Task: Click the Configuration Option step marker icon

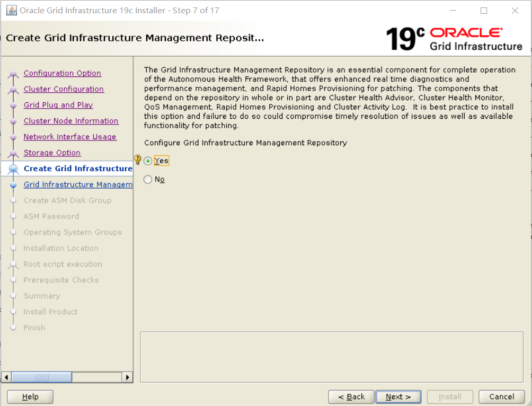Action: click(x=13, y=74)
